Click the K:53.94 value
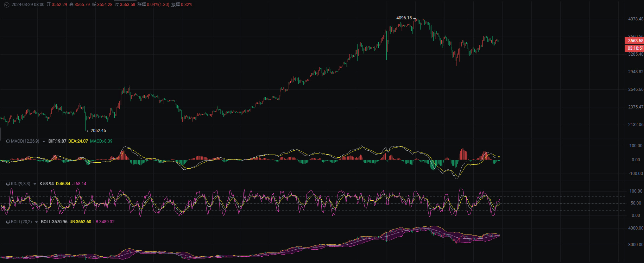The width and height of the screenshot is (644, 263). [46, 184]
